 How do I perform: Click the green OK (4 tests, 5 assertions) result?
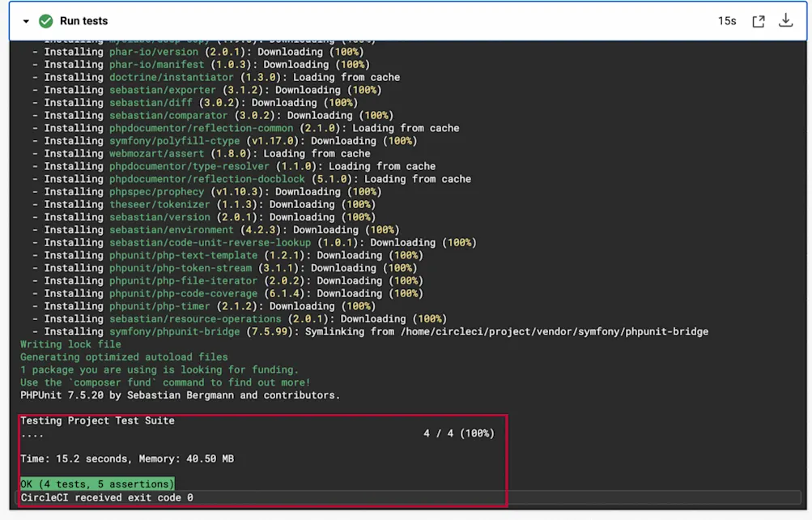(x=97, y=484)
